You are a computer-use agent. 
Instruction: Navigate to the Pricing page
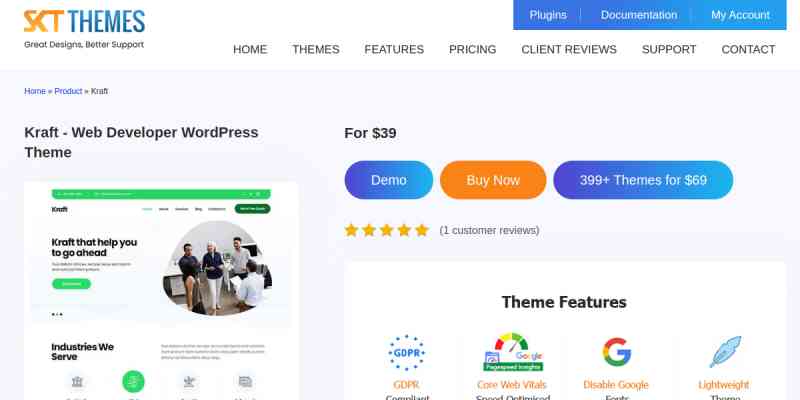(x=472, y=49)
